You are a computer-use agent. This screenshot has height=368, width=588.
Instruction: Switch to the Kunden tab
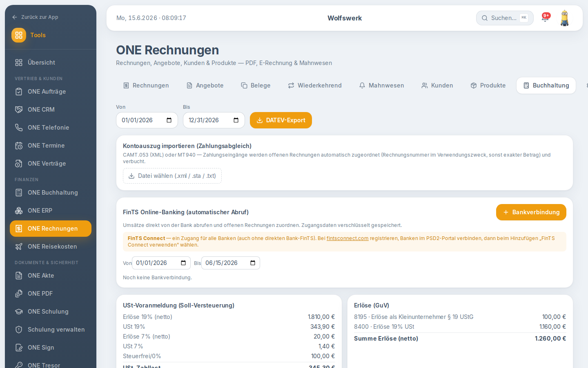[x=437, y=85]
